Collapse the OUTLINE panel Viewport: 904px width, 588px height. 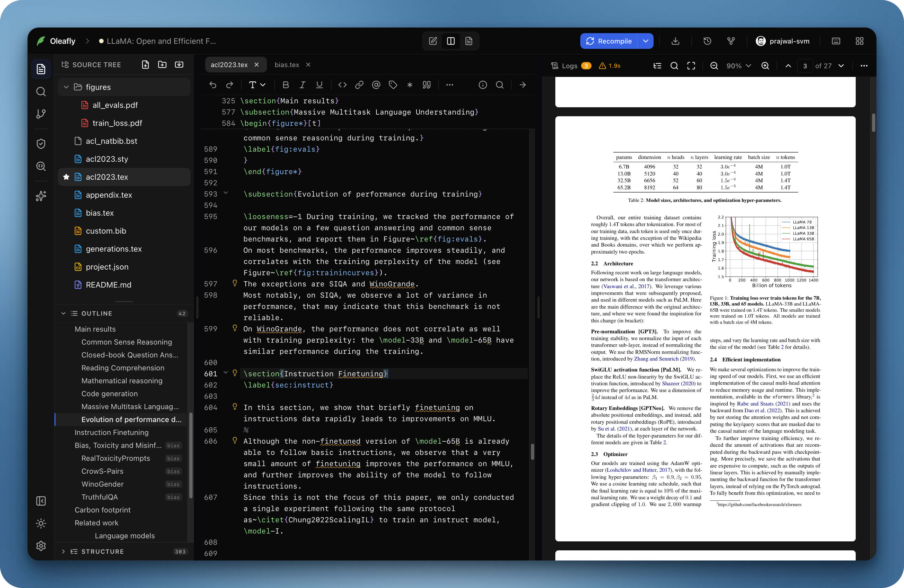coord(63,313)
